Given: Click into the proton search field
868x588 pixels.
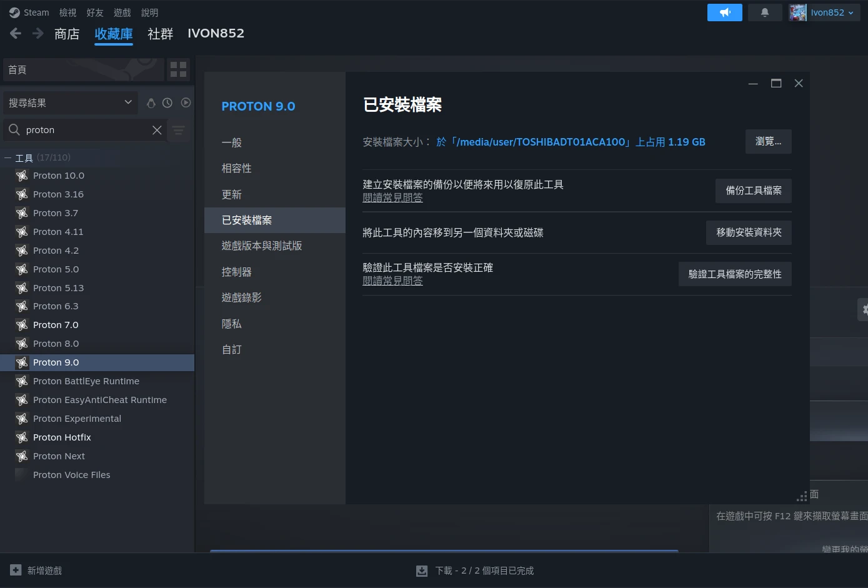Looking at the screenshot, I should 84,130.
